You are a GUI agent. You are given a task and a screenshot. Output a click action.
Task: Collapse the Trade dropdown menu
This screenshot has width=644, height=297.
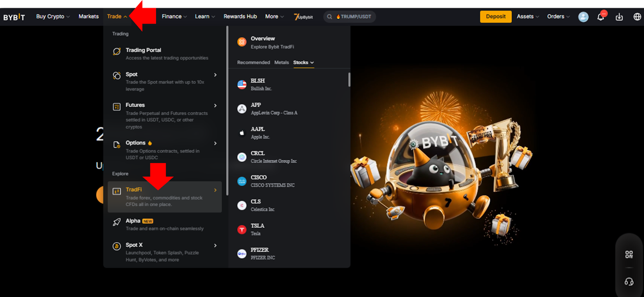click(117, 17)
